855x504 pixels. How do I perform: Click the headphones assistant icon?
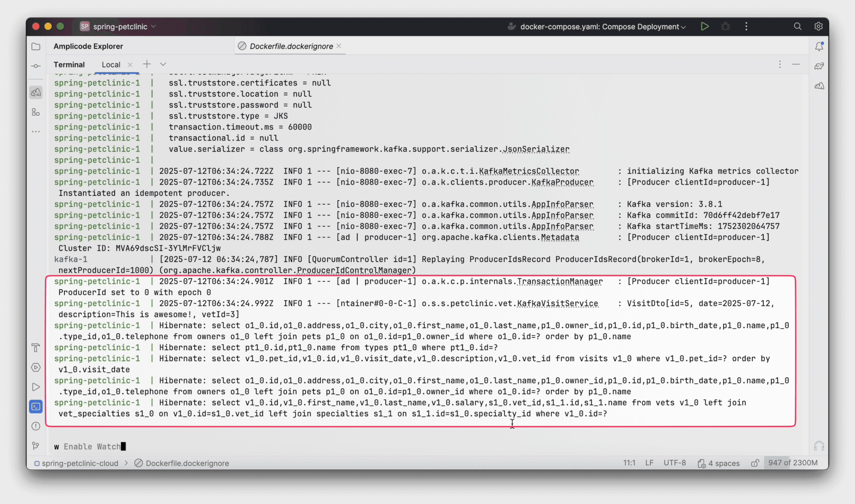[819, 445]
